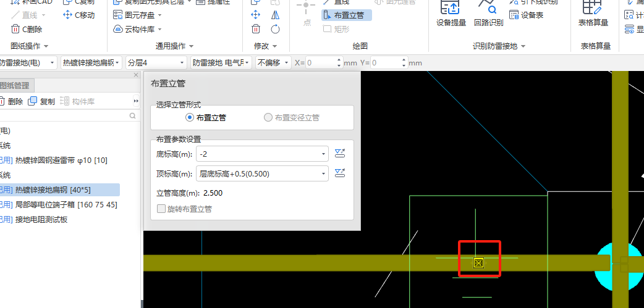The width and height of the screenshot is (644, 308).
Task: Pick 底标高 elevation from drawing icon
Action: [x=340, y=154]
